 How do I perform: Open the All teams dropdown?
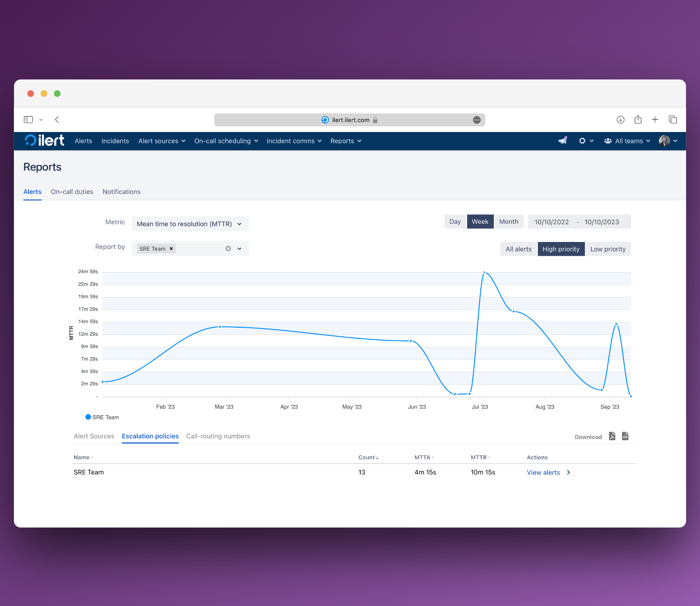(x=627, y=141)
